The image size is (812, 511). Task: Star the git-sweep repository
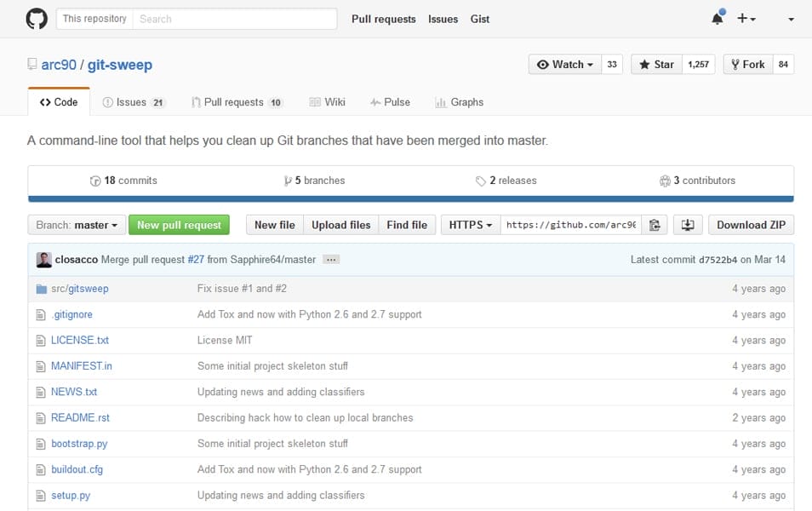point(656,64)
